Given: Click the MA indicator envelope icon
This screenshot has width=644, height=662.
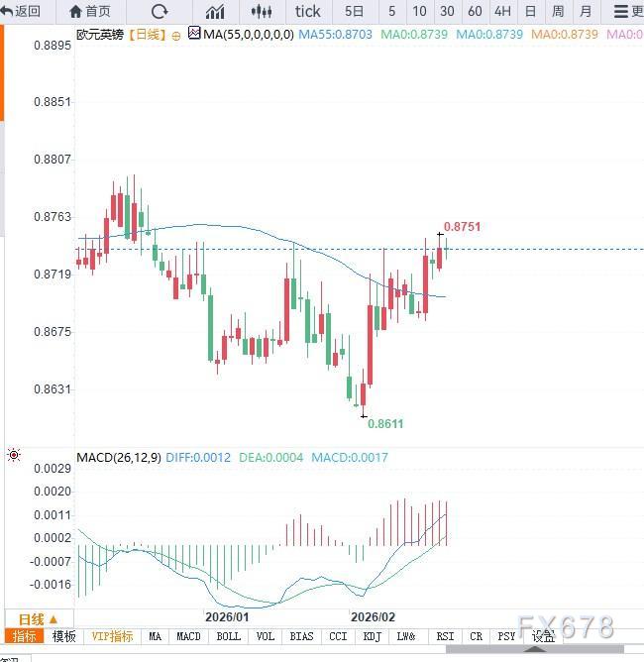Looking at the screenshot, I should pyautogui.click(x=194, y=34).
